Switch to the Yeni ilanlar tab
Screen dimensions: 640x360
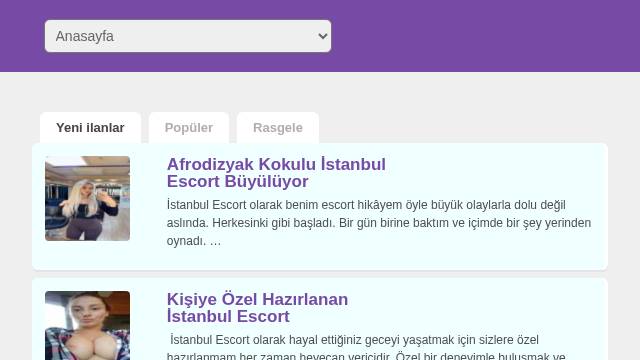coord(90,128)
